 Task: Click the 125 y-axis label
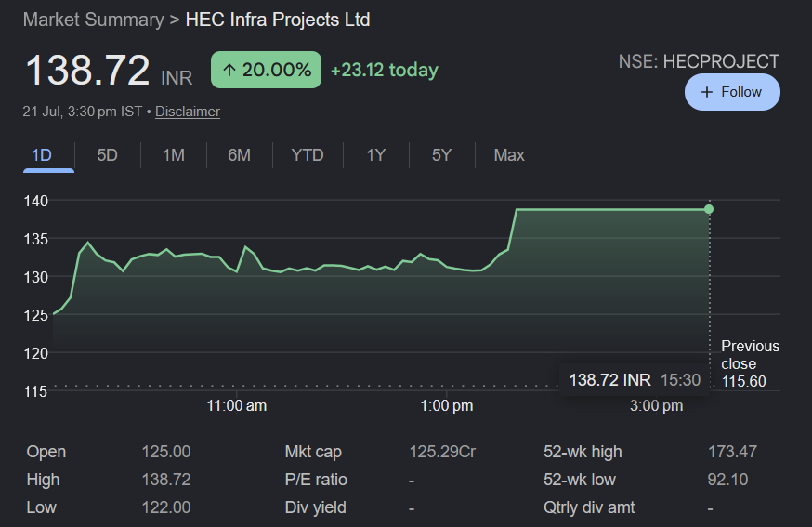tap(35, 315)
